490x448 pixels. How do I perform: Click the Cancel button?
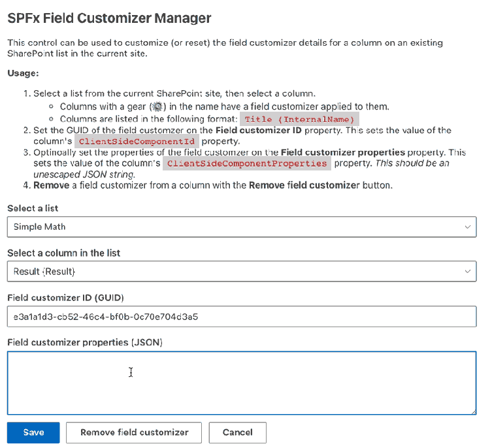click(238, 432)
